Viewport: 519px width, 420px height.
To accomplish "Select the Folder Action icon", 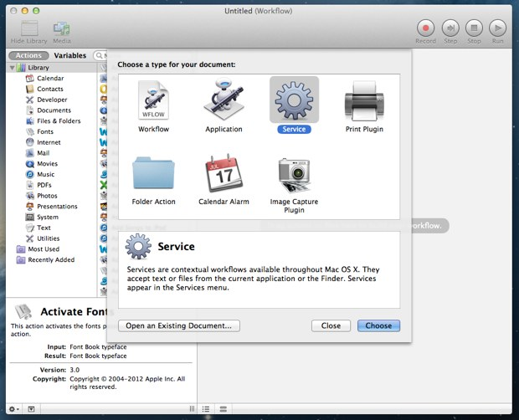I will [x=153, y=172].
